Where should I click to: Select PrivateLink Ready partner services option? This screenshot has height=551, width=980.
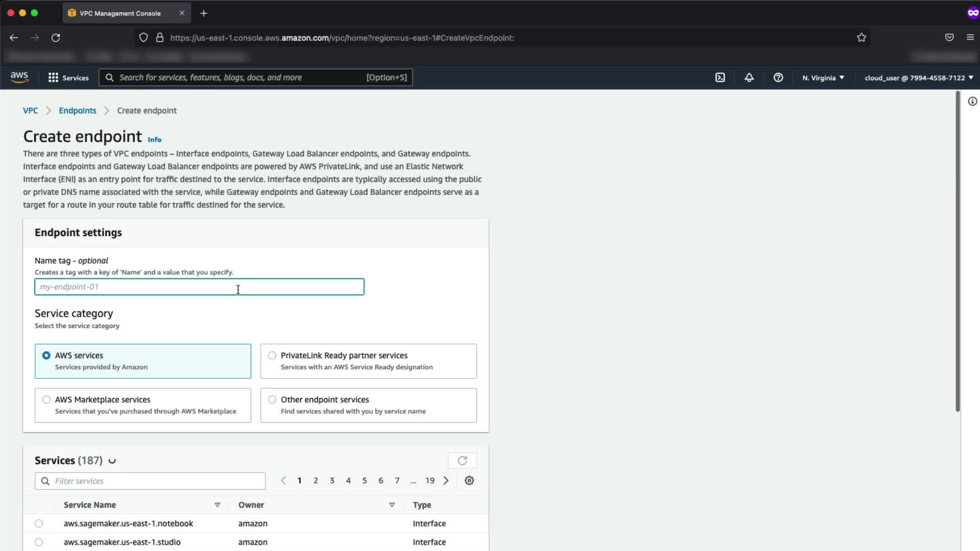(272, 356)
